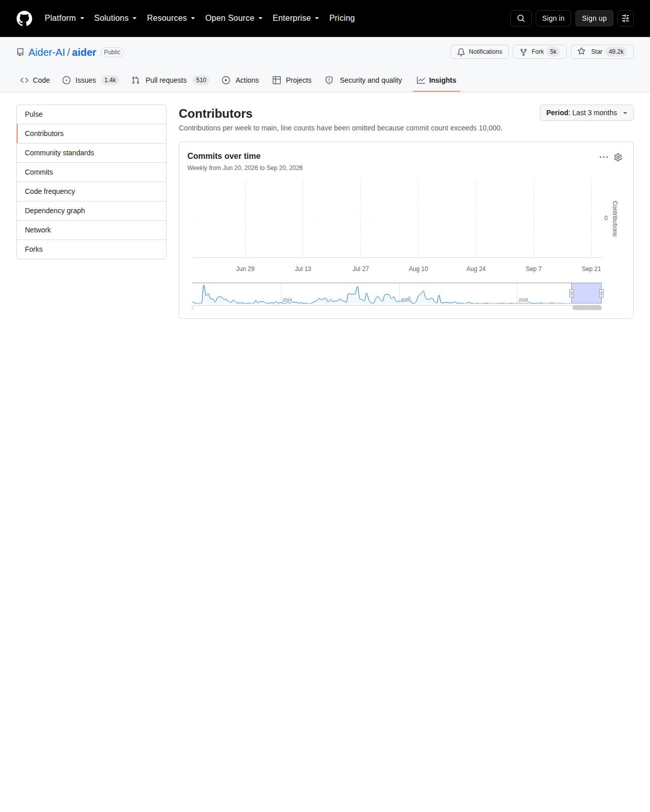The width and height of the screenshot is (650, 812).
Task: Open Commits in the insights sidebar
Action: 91,172
